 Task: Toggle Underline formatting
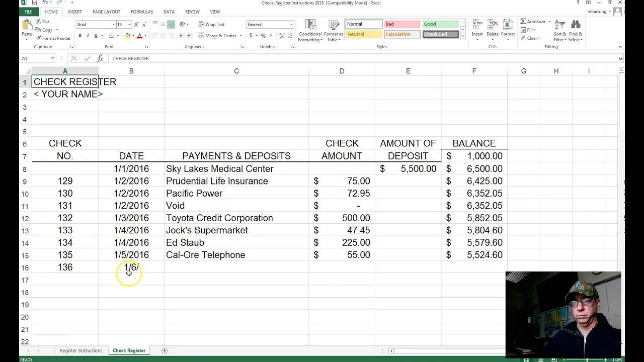(96, 36)
